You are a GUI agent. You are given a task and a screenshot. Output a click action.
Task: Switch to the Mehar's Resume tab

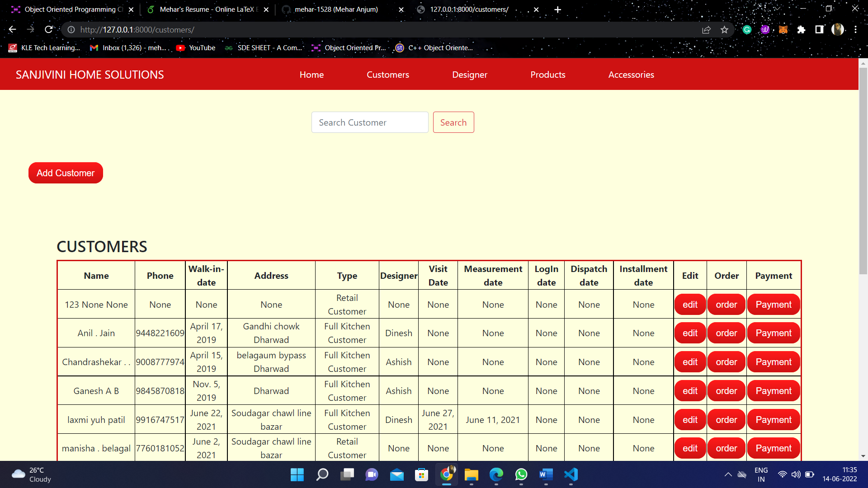click(x=203, y=9)
